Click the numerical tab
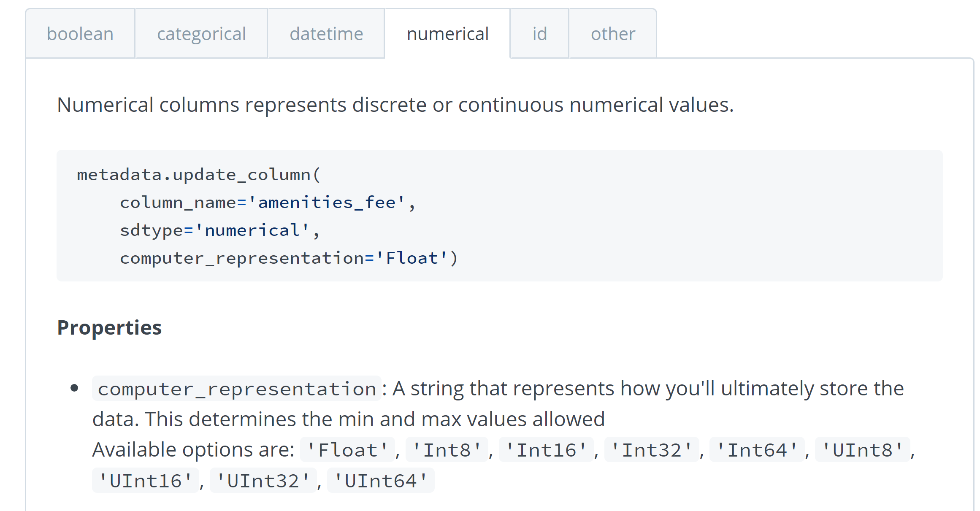980x511 pixels. pos(447,34)
